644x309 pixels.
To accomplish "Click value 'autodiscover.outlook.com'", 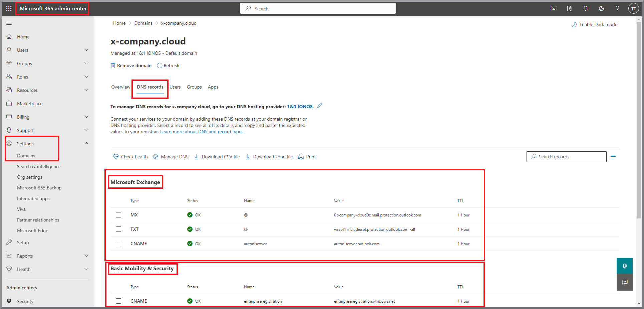I will coord(357,244).
